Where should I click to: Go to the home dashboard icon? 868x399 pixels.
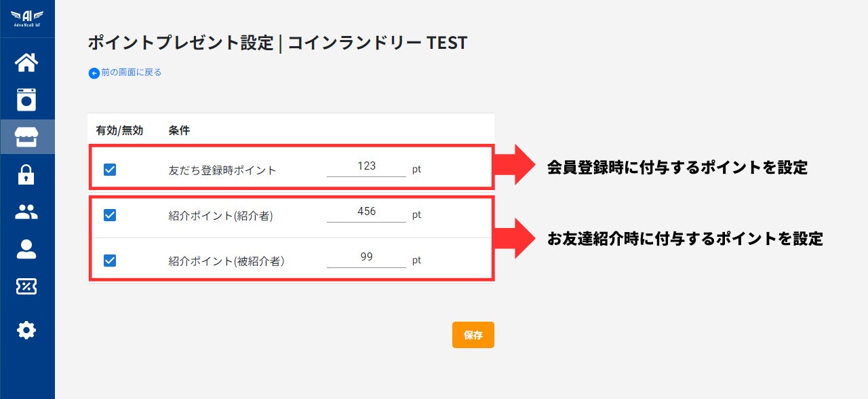[26, 62]
